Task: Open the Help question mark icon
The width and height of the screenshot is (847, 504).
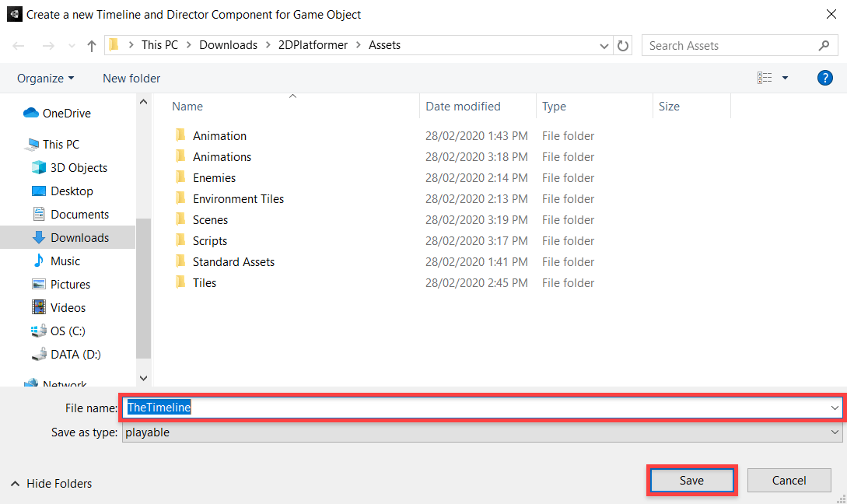Action: pyautogui.click(x=825, y=78)
